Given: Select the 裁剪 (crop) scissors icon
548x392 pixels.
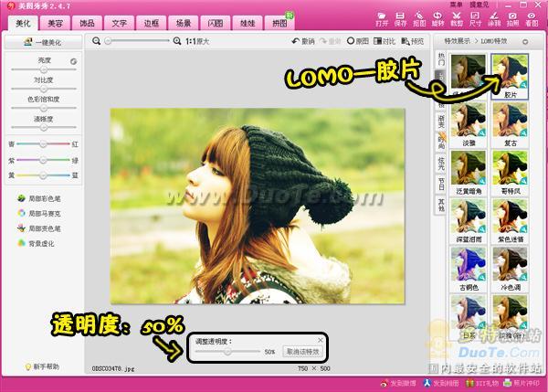Looking at the screenshot, I should click(457, 19).
